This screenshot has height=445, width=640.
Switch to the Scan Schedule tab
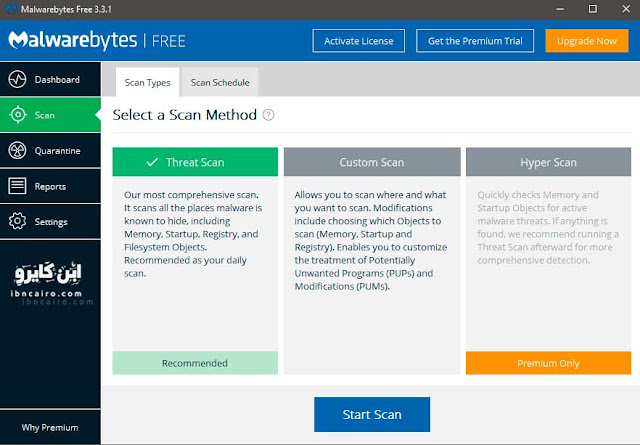click(220, 82)
